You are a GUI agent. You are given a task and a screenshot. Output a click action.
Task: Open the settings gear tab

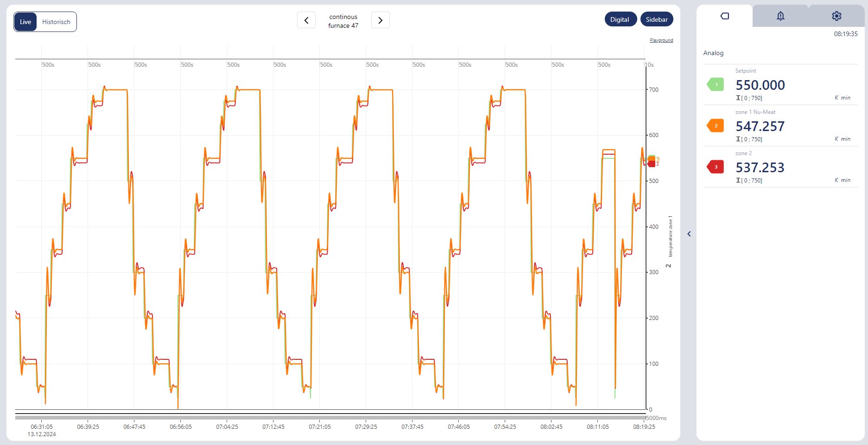coord(836,16)
